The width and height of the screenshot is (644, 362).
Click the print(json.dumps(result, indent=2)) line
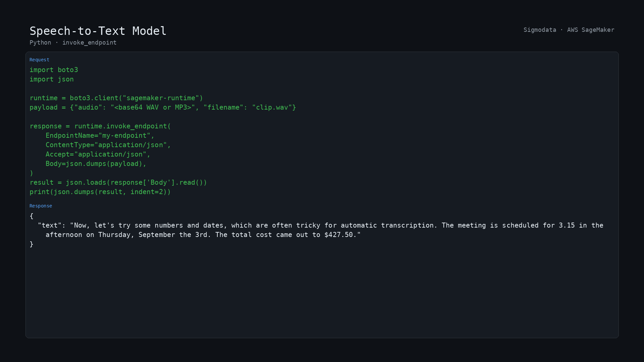[100, 192]
